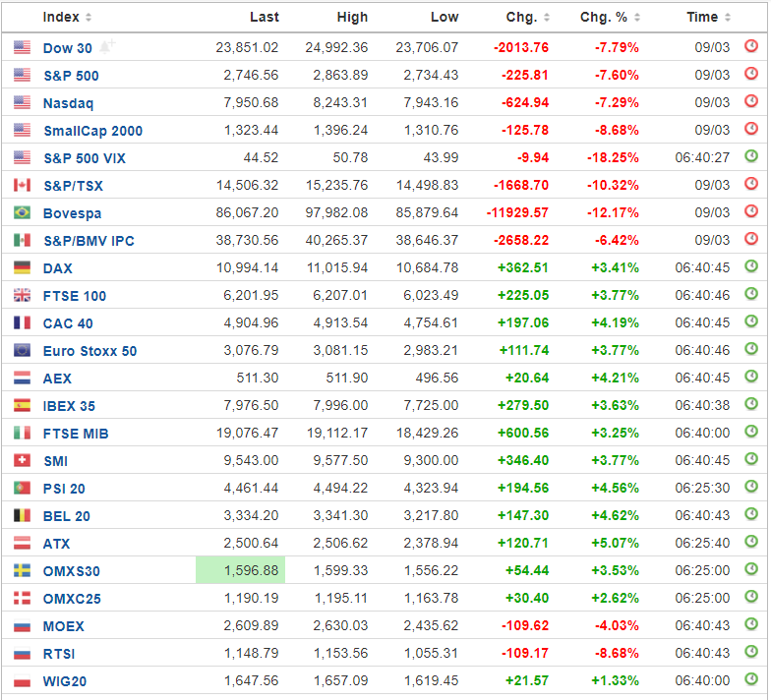Open the S&P/TSX index link

click(73, 186)
